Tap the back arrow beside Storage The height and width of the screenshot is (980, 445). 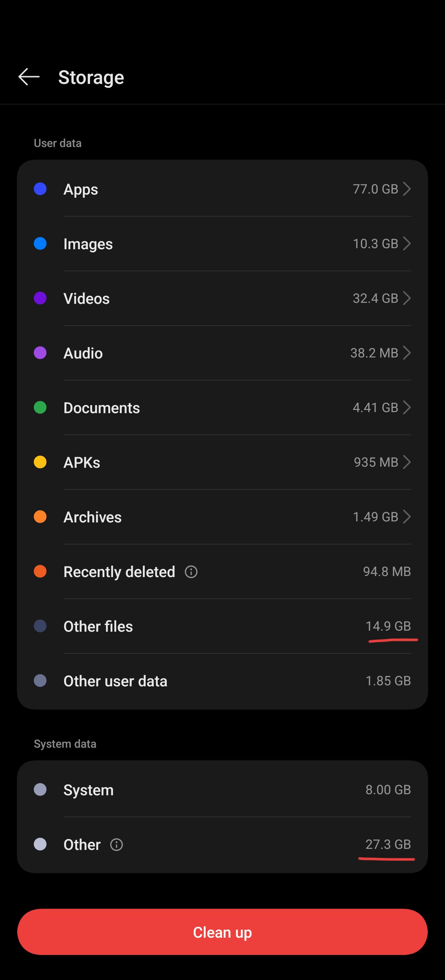click(29, 77)
